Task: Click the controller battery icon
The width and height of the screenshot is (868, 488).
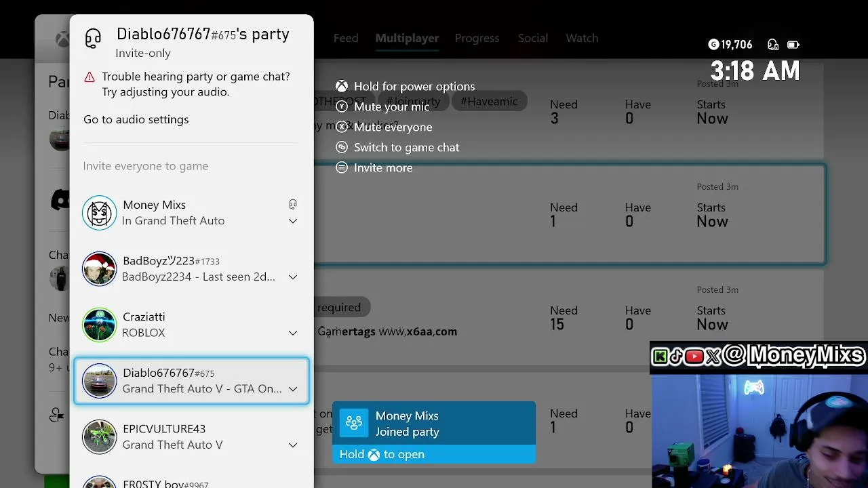Action: [793, 45]
